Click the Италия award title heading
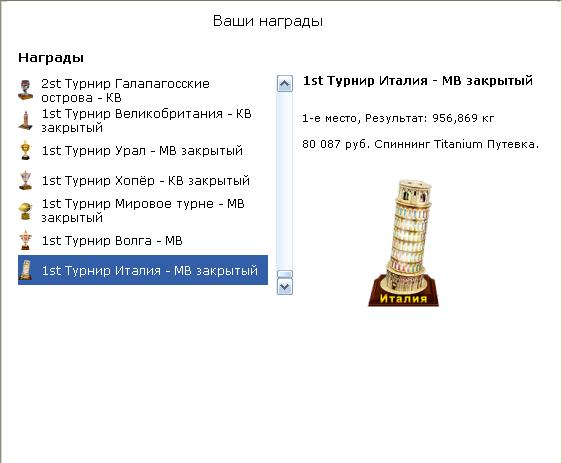562x463 pixels. (418, 81)
